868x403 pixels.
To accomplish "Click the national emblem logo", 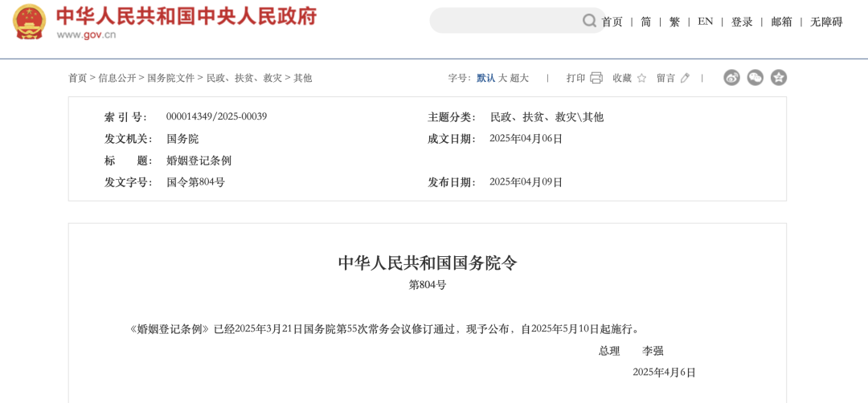I will [x=30, y=22].
